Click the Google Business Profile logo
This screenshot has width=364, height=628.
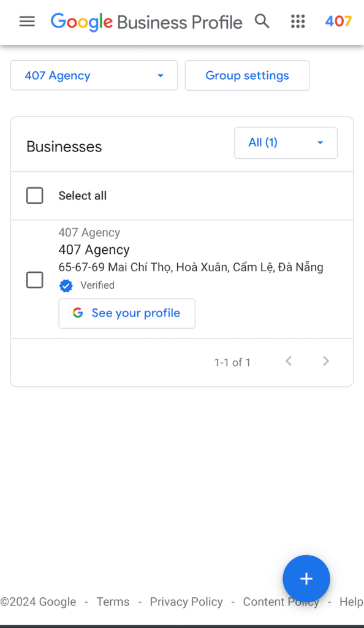tap(146, 22)
